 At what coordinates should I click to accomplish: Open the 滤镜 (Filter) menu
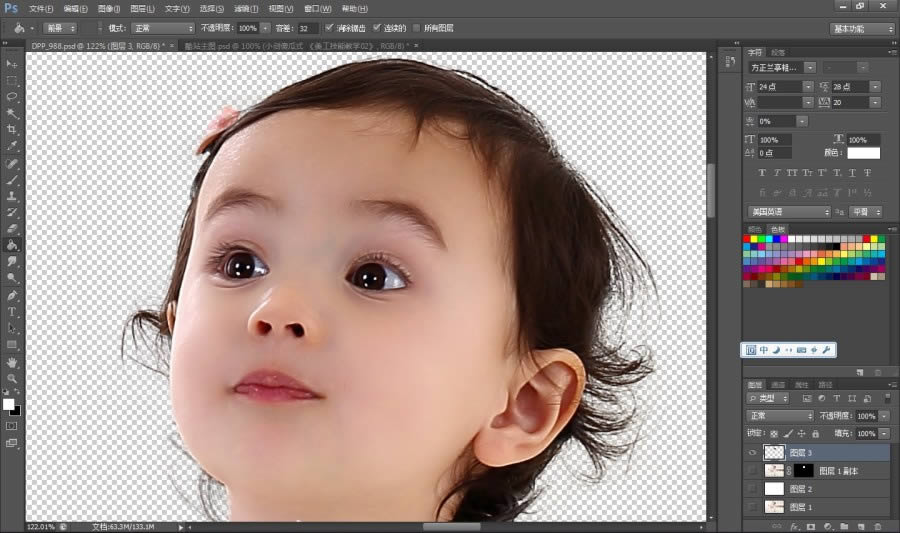click(x=242, y=8)
